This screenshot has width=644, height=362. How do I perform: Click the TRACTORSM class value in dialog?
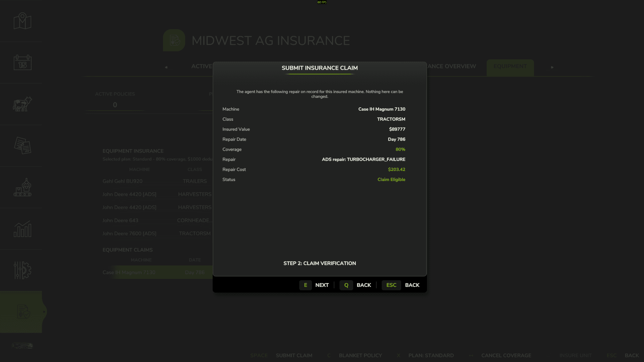coord(391,119)
